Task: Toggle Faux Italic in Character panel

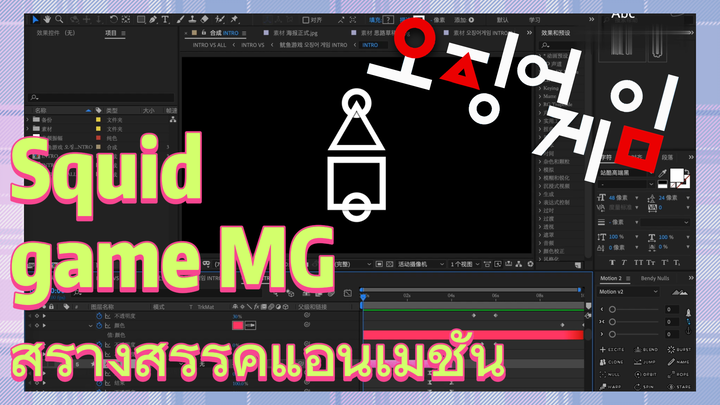Action: [x=624, y=263]
